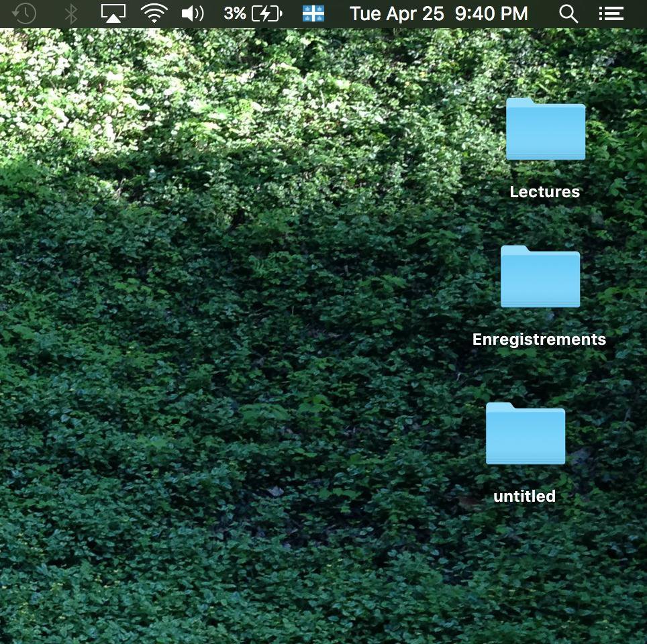Click the date and time Tue Apr 25
Screen dimensions: 647x644
coord(439,13)
